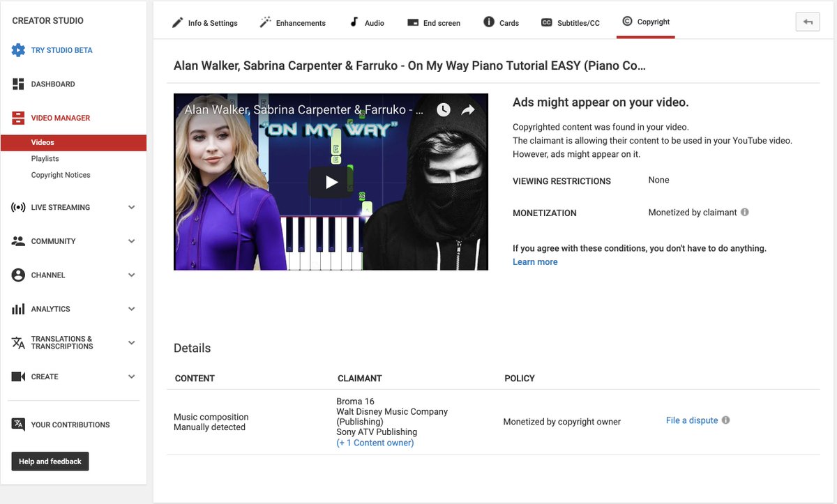This screenshot has height=504, width=837.
Task: Click the pencil icon beside Info & Settings
Action: click(x=178, y=22)
